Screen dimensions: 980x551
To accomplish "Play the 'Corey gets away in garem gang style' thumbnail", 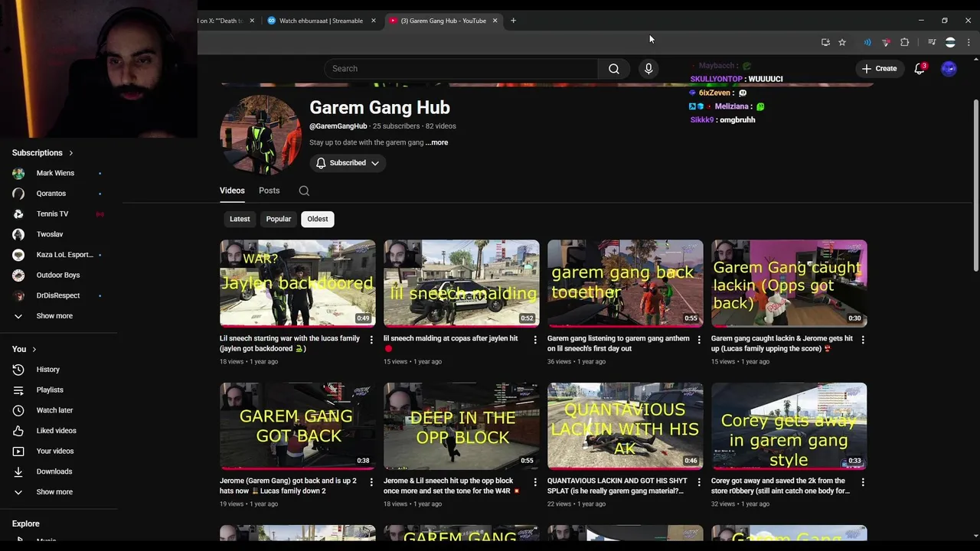I will 789,426.
